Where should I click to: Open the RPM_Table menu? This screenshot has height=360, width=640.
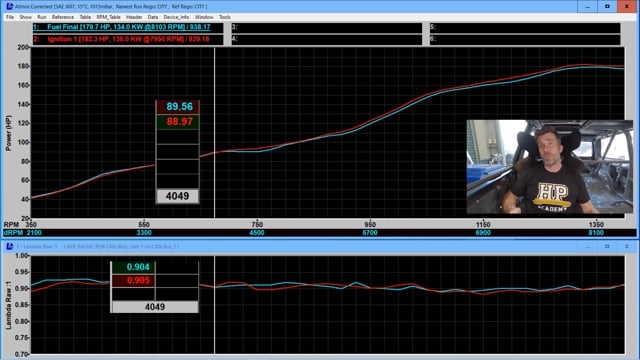tap(109, 17)
